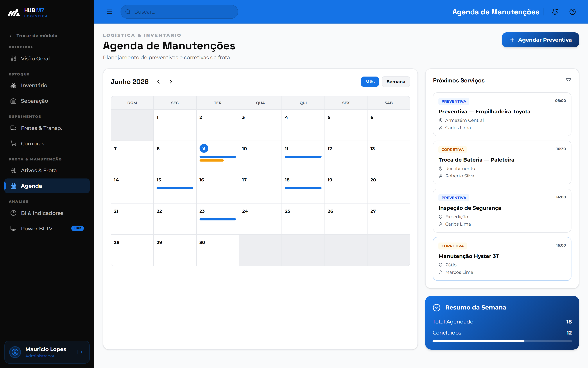This screenshot has height=368, width=588.
Task: Select highlighted day 9 in calendar
Action: coord(204,148)
